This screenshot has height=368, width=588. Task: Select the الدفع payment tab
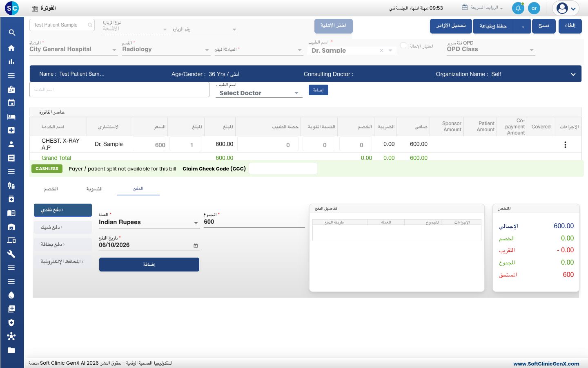138,188
